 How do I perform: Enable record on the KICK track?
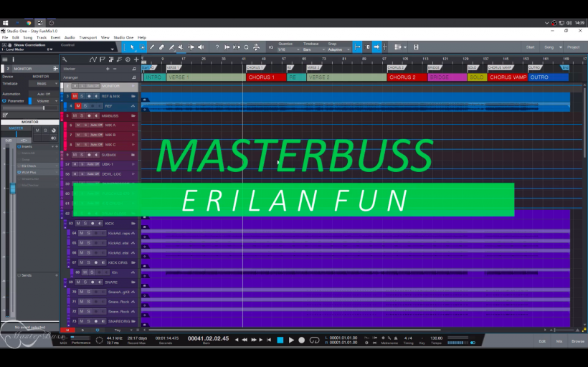coord(93,224)
